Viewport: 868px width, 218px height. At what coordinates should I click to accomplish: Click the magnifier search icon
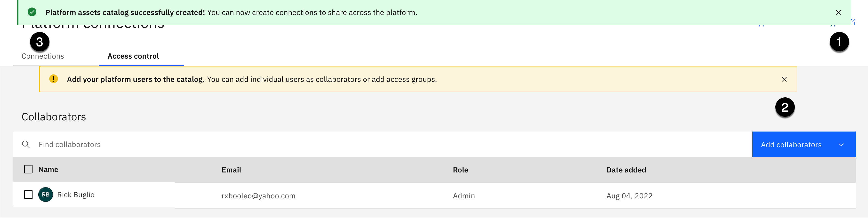point(26,144)
